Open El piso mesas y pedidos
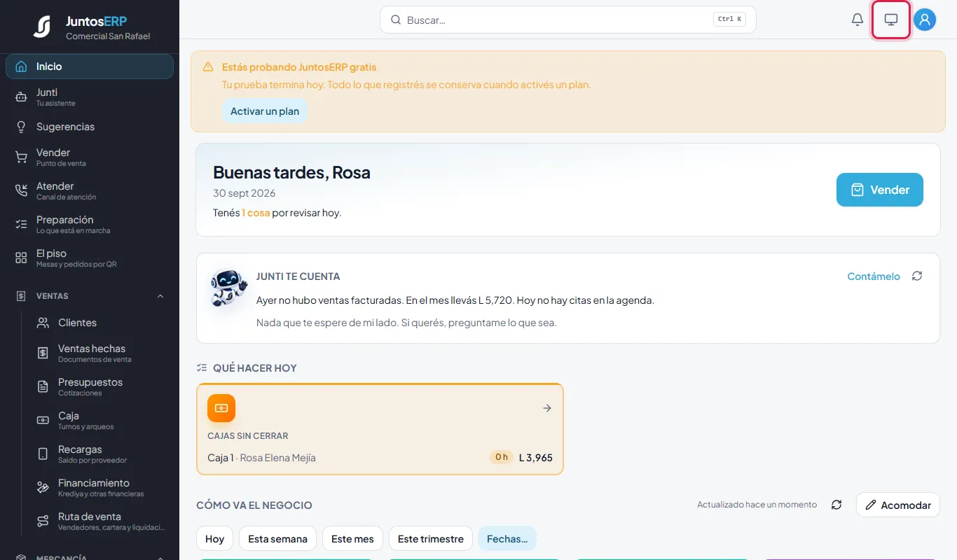The height and width of the screenshot is (560, 957). click(x=90, y=258)
